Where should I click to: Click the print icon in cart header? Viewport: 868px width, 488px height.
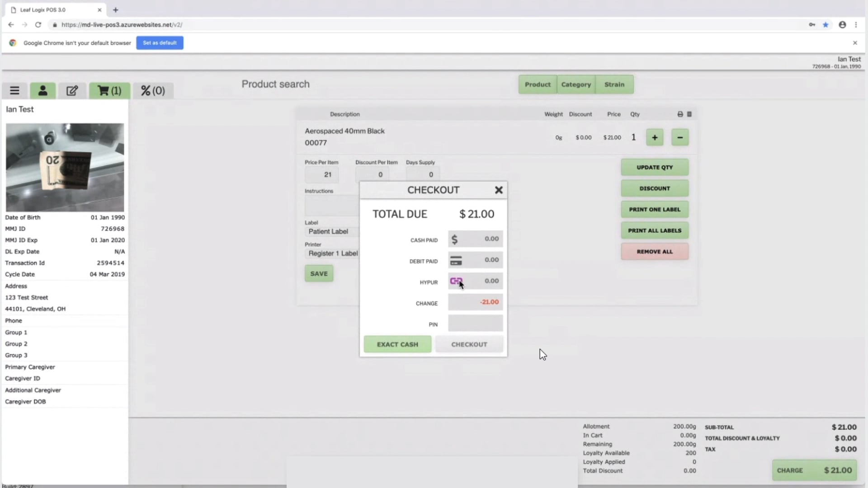pyautogui.click(x=680, y=114)
